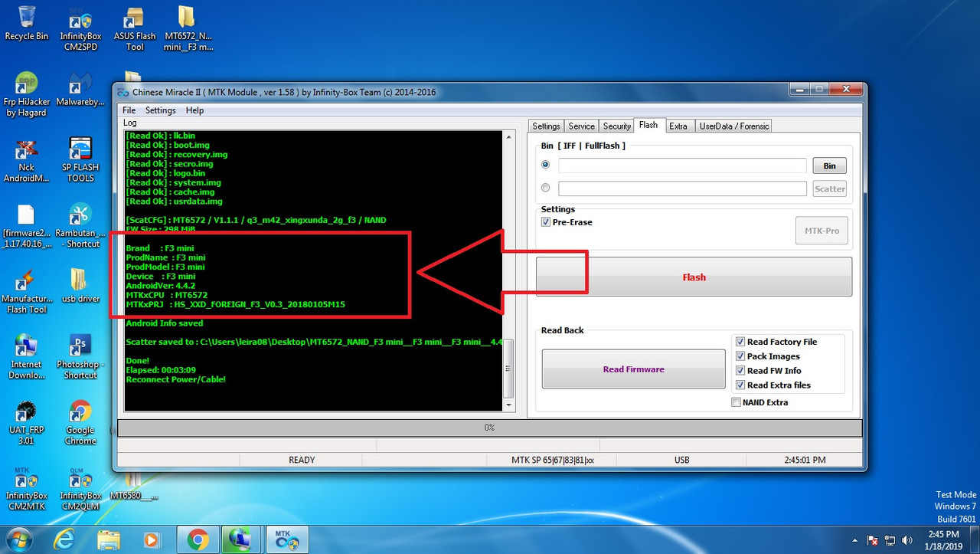Select the Bin file radio button

coord(546,165)
